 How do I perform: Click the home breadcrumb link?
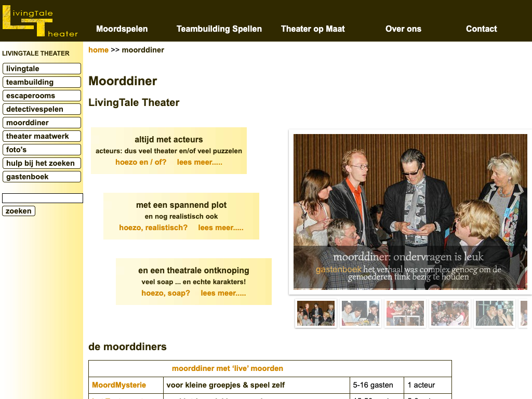click(x=98, y=50)
